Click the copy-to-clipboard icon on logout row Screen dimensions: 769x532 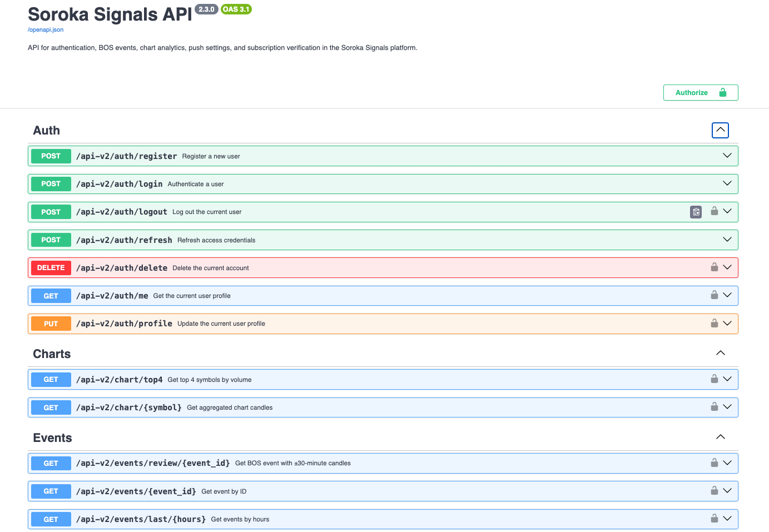pos(696,212)
